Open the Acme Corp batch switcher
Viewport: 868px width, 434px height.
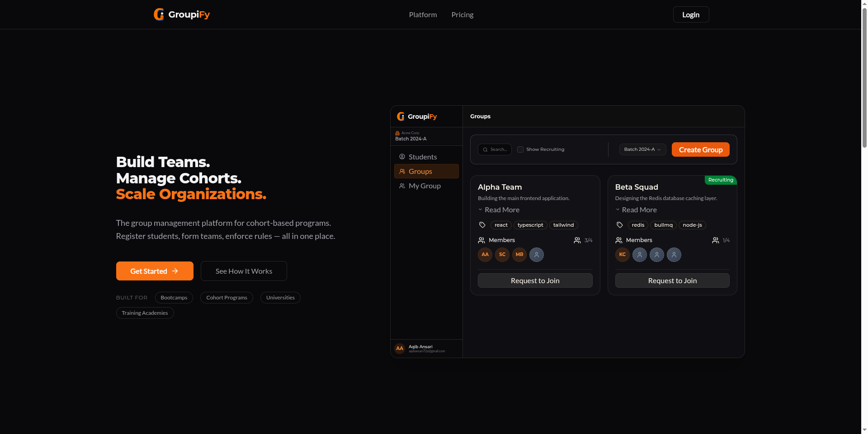coord(426,136)
